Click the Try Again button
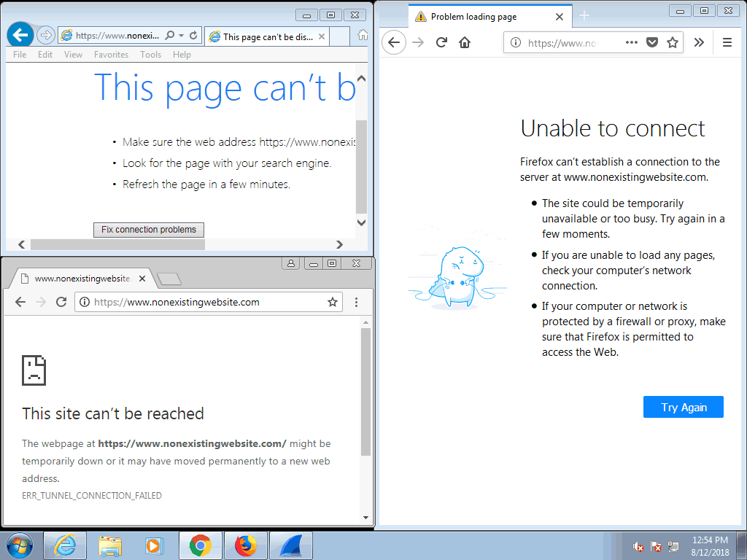Viewport: 747px width, 560px height. pyautogui.click(x=683, y=408)
